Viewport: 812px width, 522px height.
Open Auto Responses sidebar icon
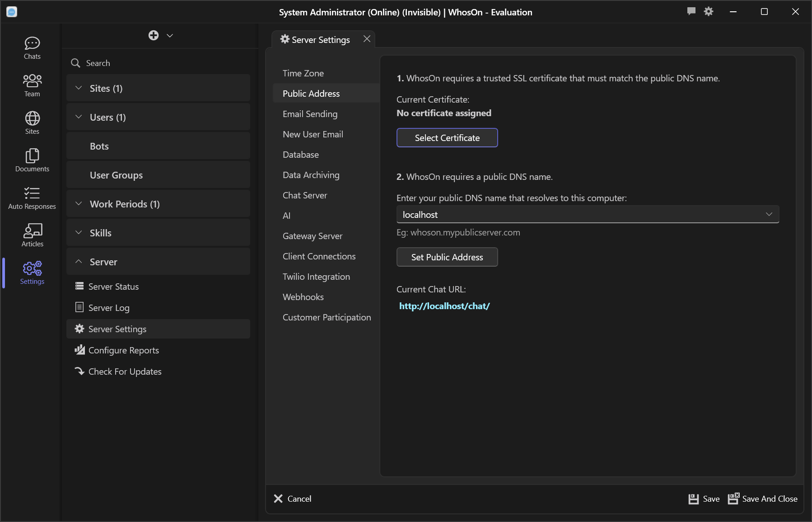pyautogui.click(x=32, y=198)
